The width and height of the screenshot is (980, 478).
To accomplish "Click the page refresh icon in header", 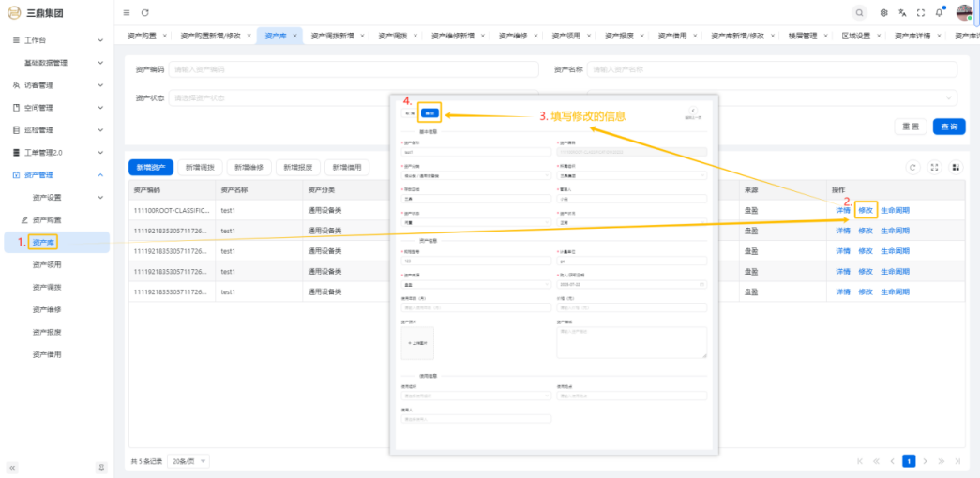I will (x=144, y=12).
